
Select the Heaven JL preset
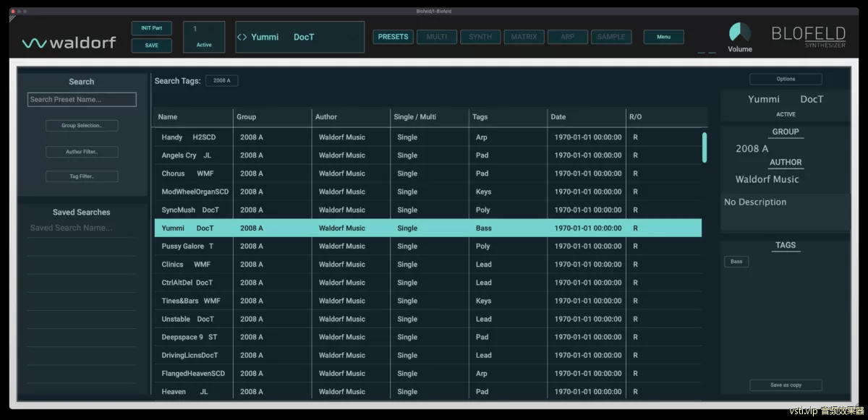[427, 391]
